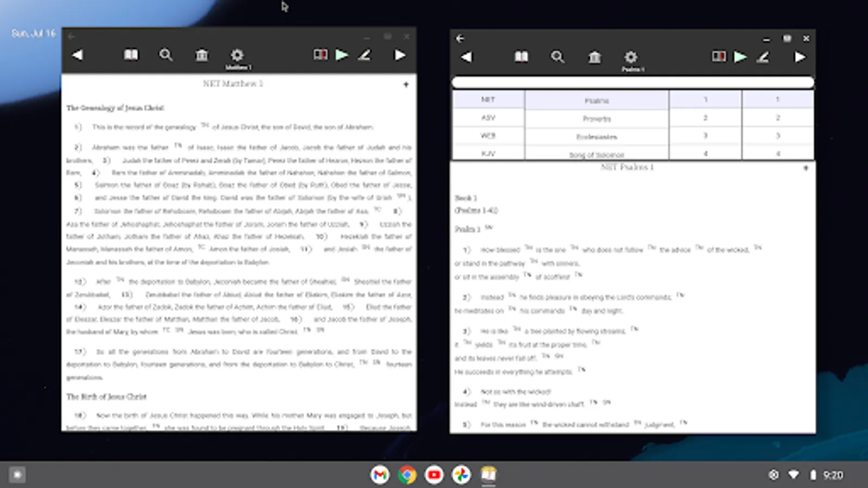Open settings gear in the Psalms window
The image size is (868, 488).
(x=630, y=57)
